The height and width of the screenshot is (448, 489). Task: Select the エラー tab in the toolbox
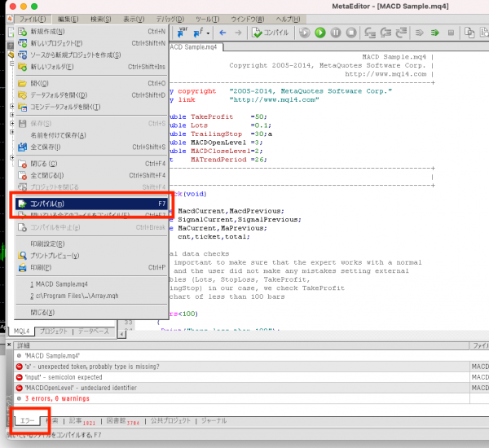tap(27, 420)
